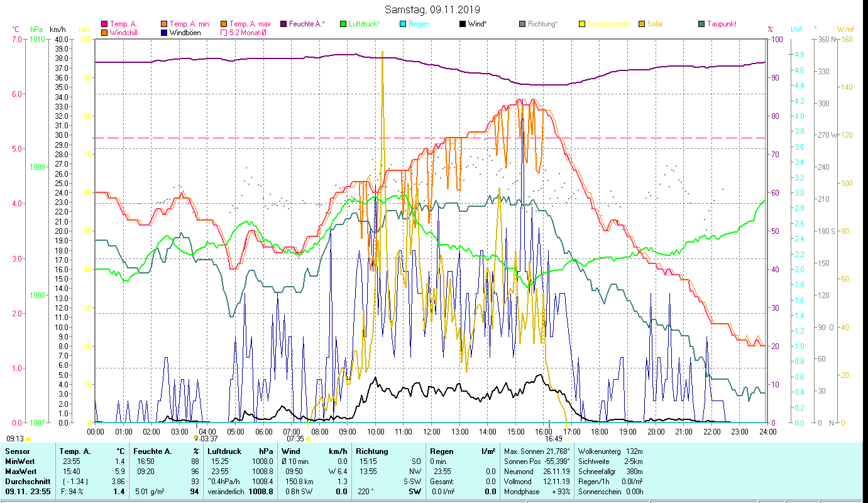Click the pink Temp. A. legend square
The width and height of the screenshot is (868, 503).
click(x=104, y=25)
